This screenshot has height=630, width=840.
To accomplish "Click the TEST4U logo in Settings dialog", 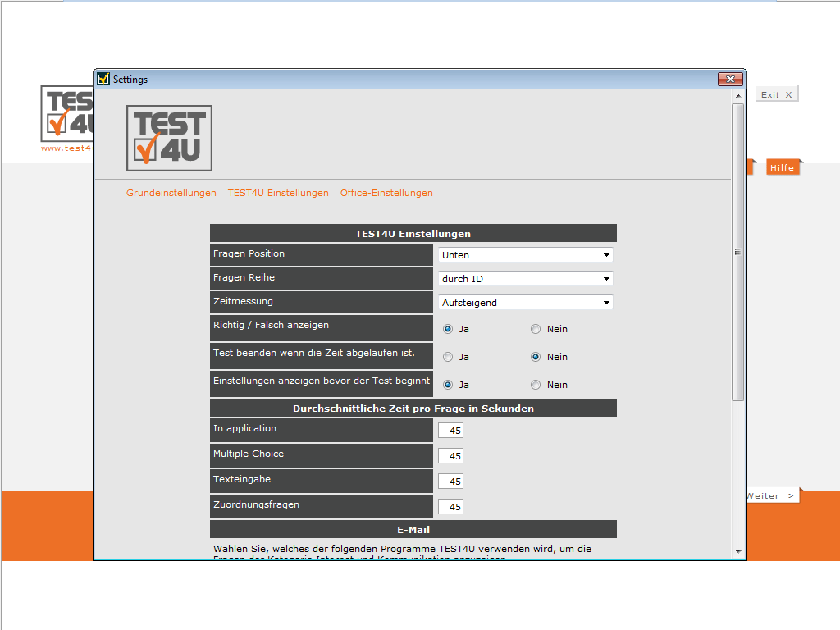I will point(169,138).
